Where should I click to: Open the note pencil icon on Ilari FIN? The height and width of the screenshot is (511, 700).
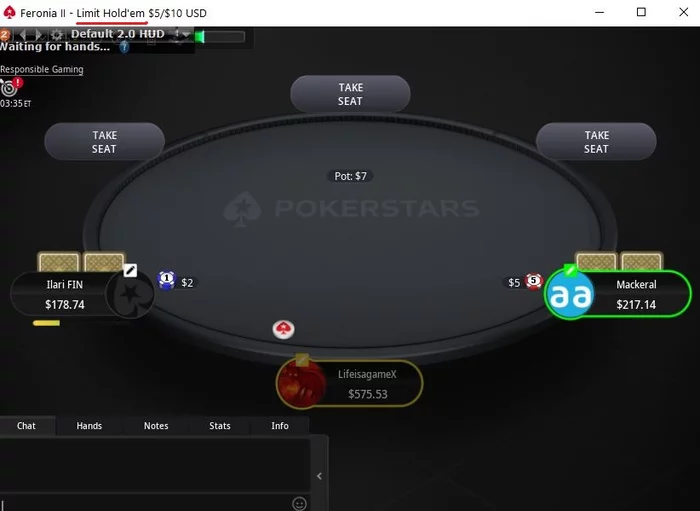point(130,270)
